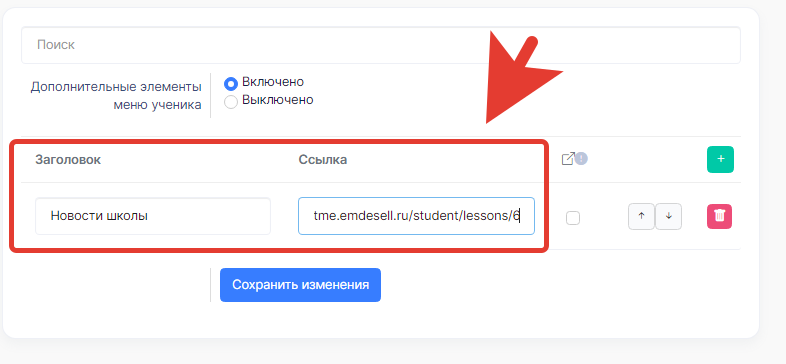The height and width of the screenshot is (364, 786).
Task: Click the external link icon in the table header
Action: [567, 159]
